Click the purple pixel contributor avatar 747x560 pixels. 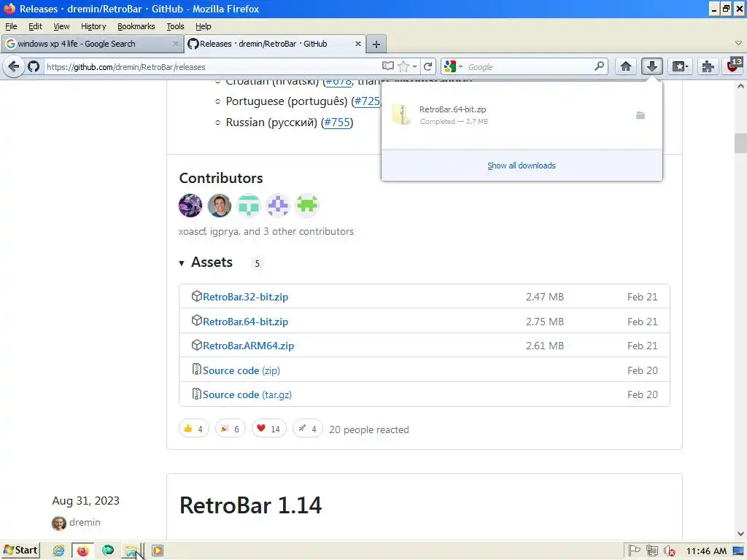click(278, 206)
